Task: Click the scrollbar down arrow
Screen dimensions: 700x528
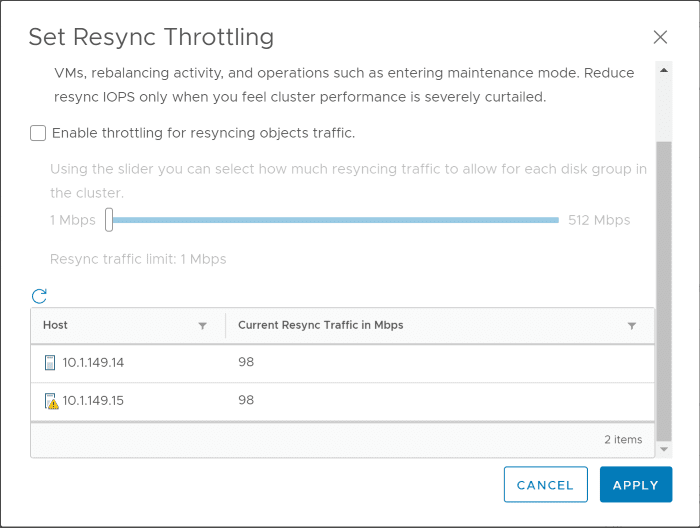Action: pos(664,449)
